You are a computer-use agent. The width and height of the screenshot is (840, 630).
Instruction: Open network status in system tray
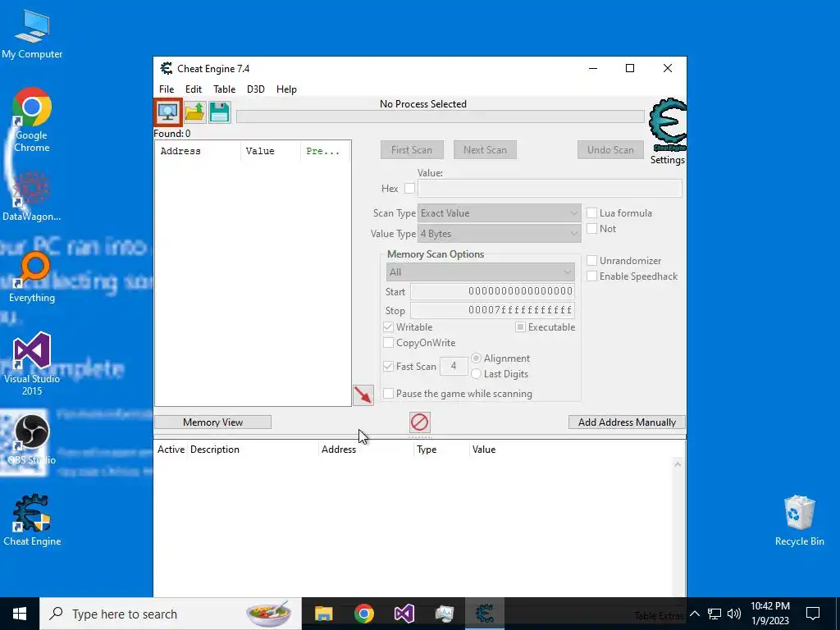click(x=714, y=614)
